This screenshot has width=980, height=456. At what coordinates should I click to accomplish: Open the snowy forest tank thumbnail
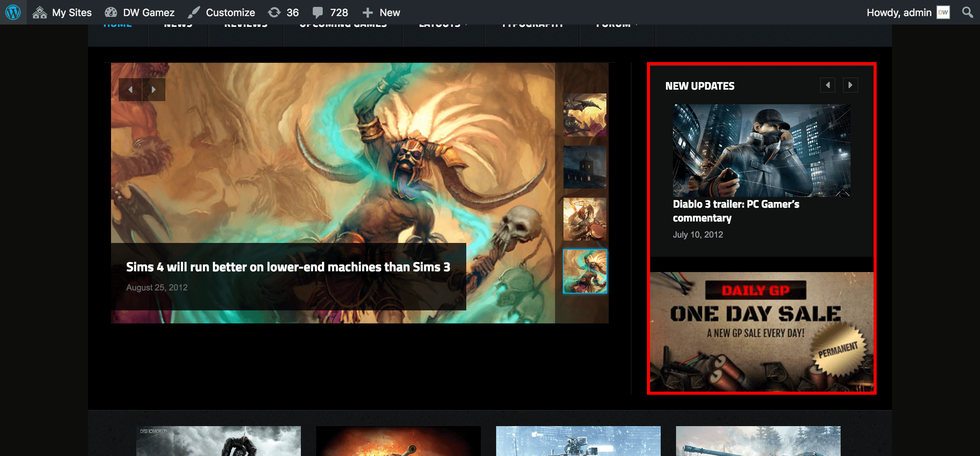coord(758,441)
